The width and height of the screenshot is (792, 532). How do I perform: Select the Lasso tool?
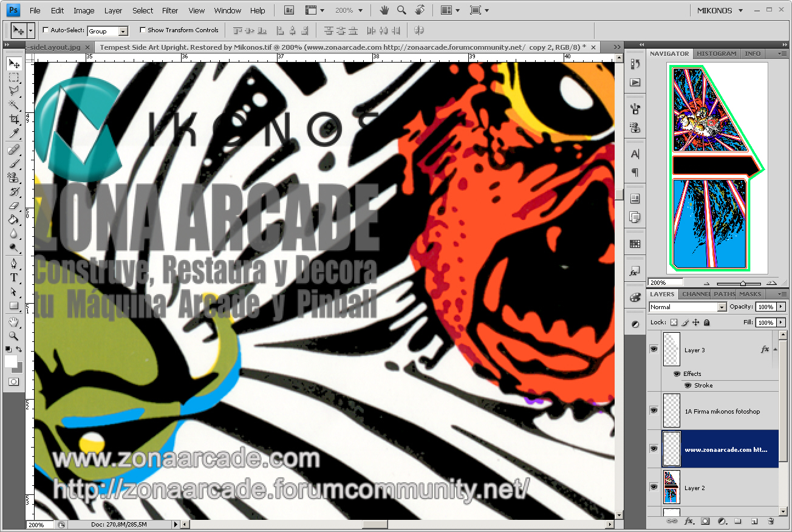(13, 91)
